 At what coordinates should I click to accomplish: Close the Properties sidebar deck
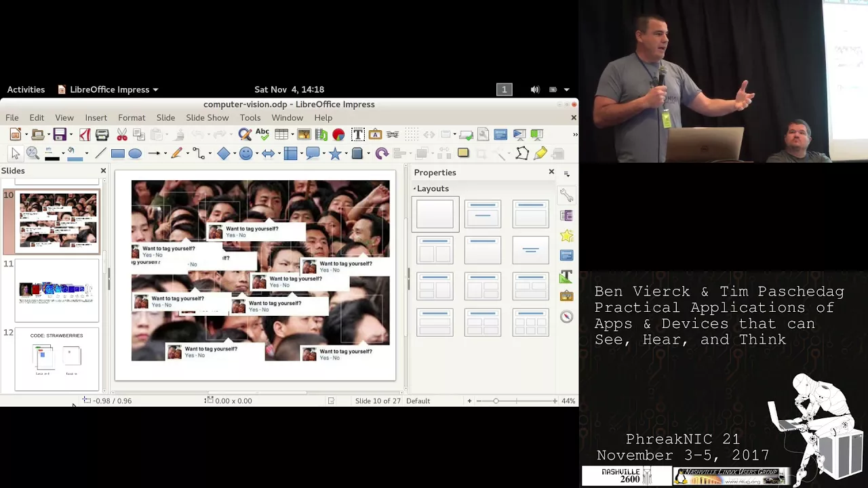tap(551, 172)
